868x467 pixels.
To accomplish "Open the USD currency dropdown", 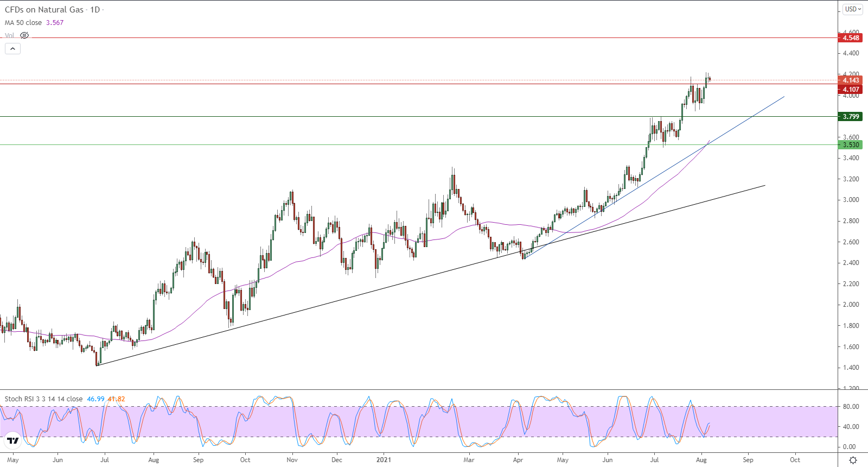I will tap(853, 9).
